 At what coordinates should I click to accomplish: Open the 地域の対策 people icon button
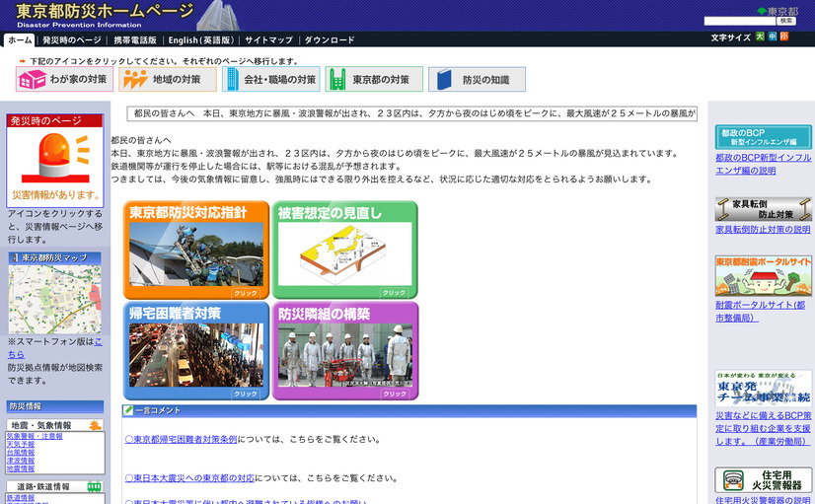[168, 79]
